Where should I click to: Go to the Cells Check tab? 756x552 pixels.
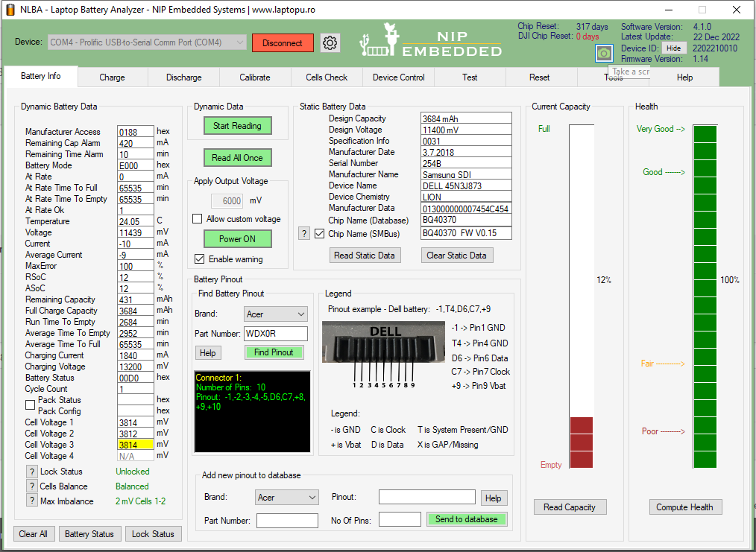click(x=327, y=77)
